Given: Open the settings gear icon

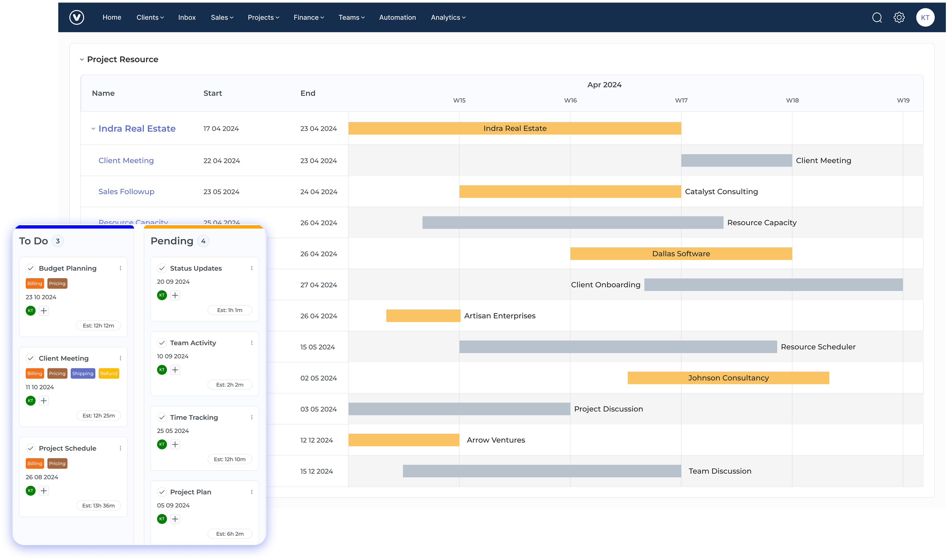Looking at the screenshot, I should 899,17.
